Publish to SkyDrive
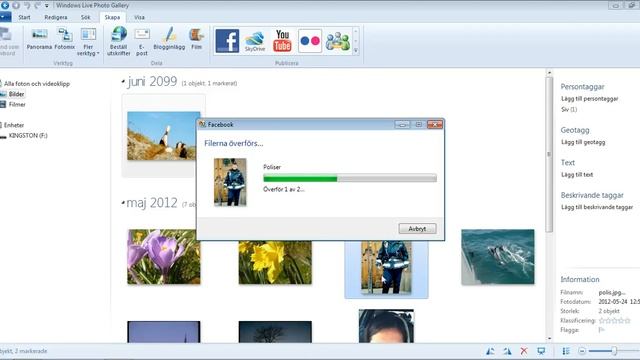The width and height of the screenshot is (640, 360). pyautogui.click(x=255, y=41)
